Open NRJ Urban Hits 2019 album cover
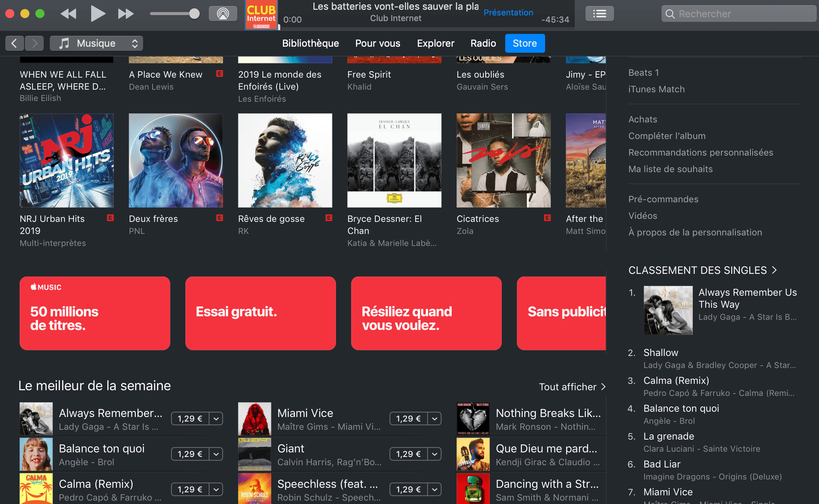Screen dimensions: 819x504 coord(67,160)
